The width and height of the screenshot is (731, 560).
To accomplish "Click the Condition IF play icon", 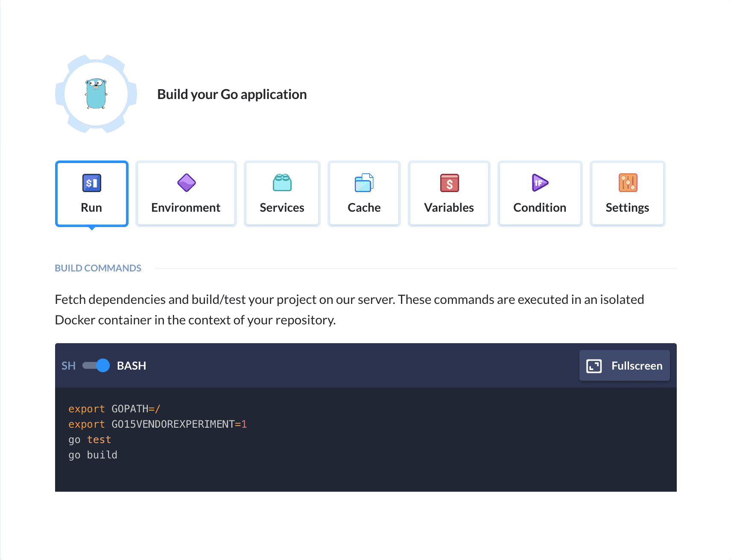I will [x=539, y=183].
